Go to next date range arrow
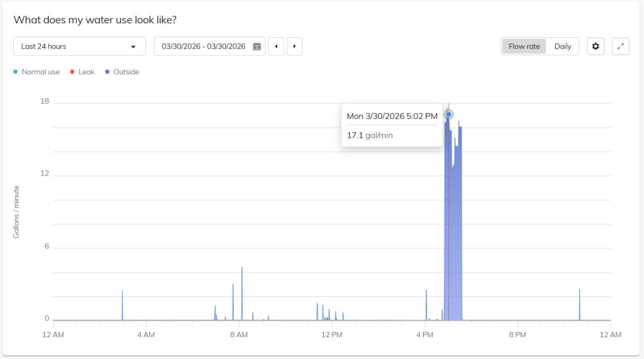 coord(294,47)
